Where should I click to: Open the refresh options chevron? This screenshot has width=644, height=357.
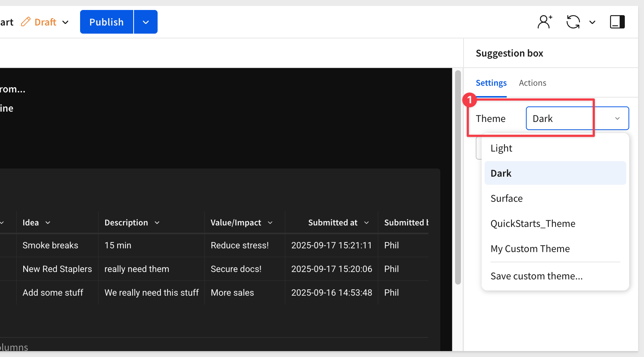pos(592,22)
